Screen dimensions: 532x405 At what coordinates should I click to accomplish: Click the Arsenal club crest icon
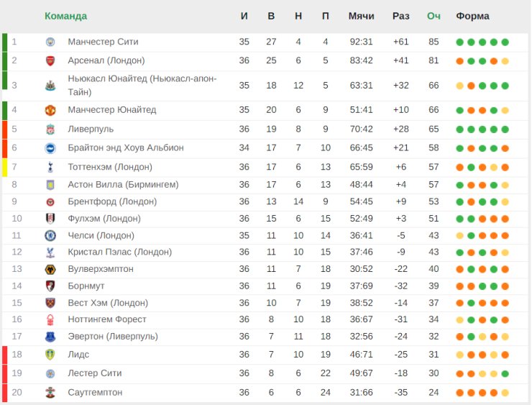pyautogui.click(x=50, y=60)
